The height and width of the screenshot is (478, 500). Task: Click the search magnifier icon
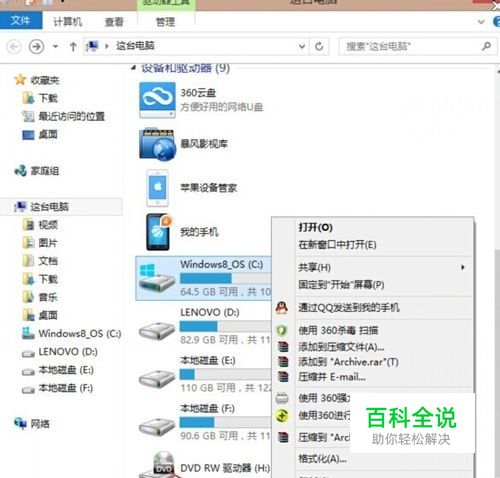[486, 46]
